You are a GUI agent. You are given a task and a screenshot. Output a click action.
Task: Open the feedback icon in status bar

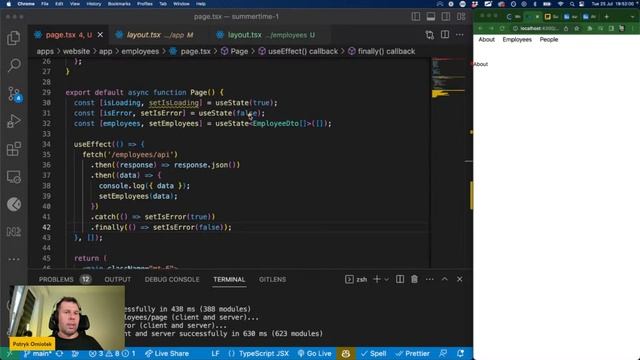pyautogui.click(x=443, y=353)
